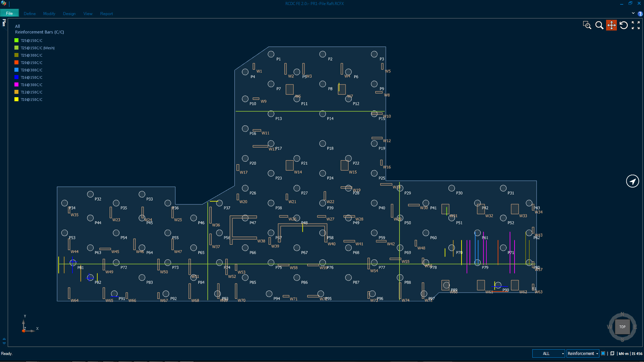
Task: Click the 3D view cube icon in status bar
Action: (x=612, y=353)
